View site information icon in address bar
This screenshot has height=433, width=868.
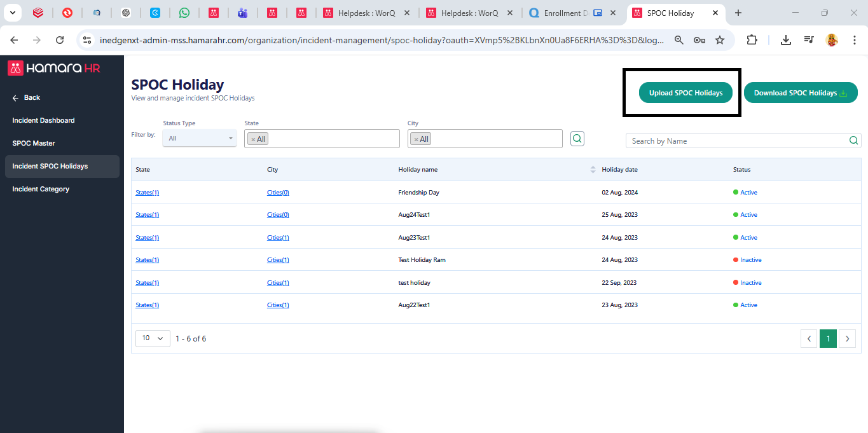88,40
